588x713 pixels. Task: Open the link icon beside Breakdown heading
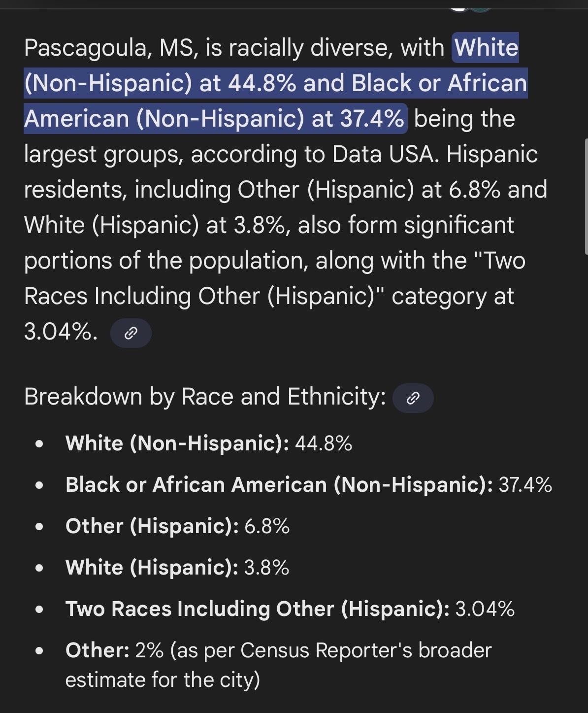413,398
